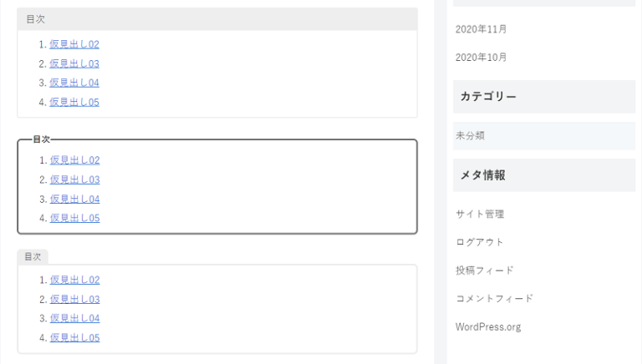Image resolution: width=642 pixels, height=364 pixels.
Task: Click 仮見出し02 in the dark-bordered 目次 box
Action: [74, 160]
